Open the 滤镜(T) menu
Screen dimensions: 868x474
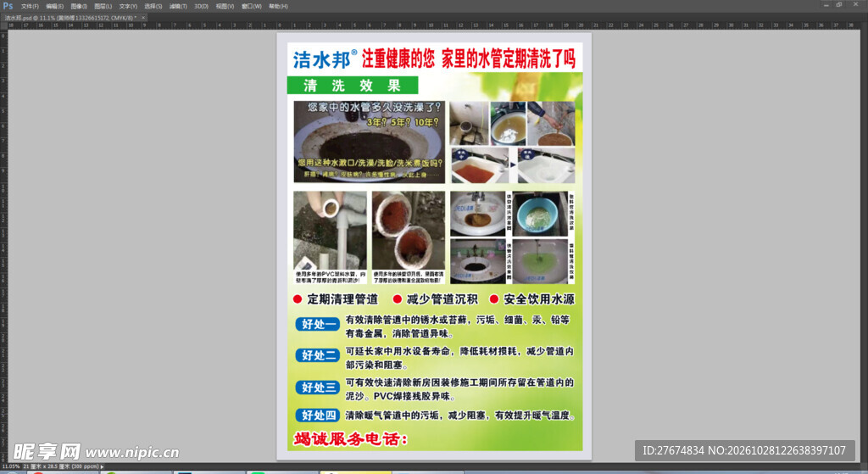point(178,6)
